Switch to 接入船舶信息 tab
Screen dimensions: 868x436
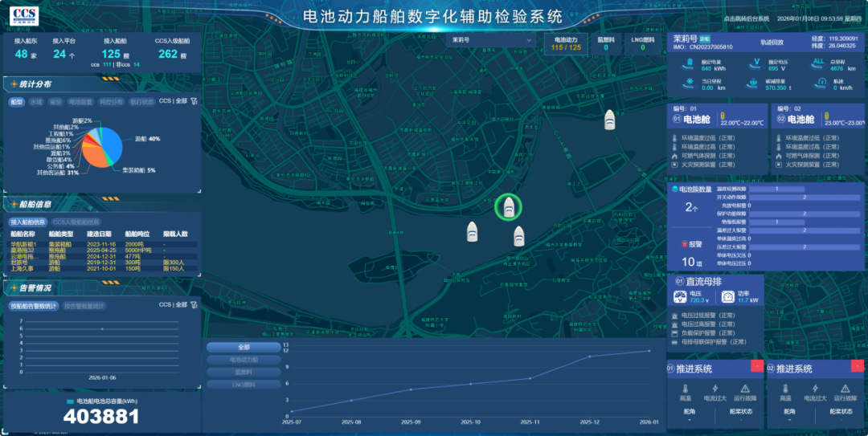27,222
